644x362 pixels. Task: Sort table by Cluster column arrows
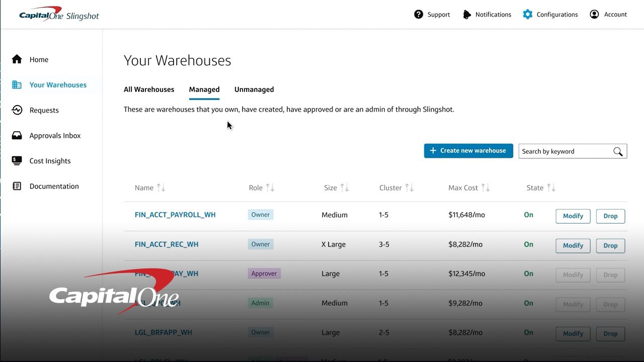[409, 188]
